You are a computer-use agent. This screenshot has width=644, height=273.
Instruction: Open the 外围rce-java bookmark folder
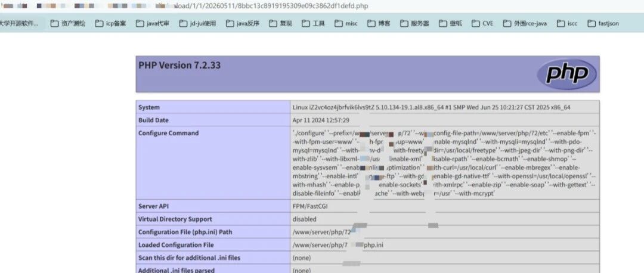[525, 23]
